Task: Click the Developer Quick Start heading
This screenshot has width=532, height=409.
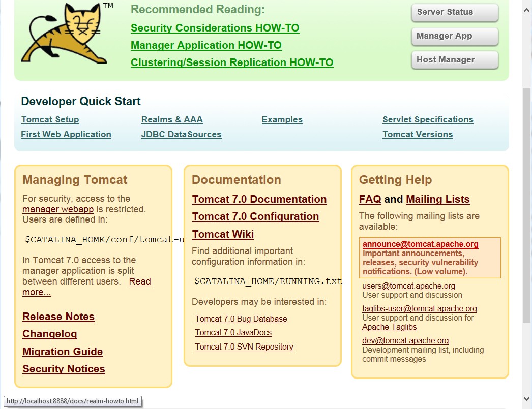Action: 81,101
